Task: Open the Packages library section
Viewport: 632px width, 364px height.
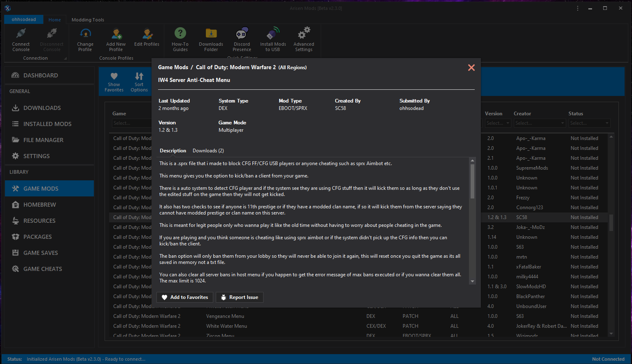Action: (x=49, y=237)
